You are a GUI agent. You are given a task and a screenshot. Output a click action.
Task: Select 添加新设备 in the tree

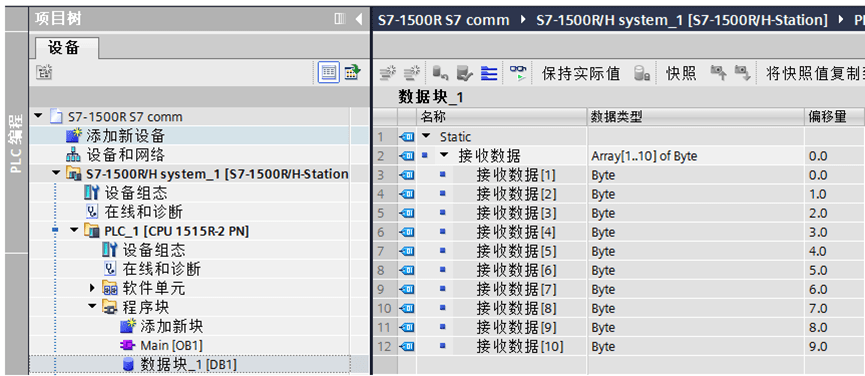coord(125,136)
